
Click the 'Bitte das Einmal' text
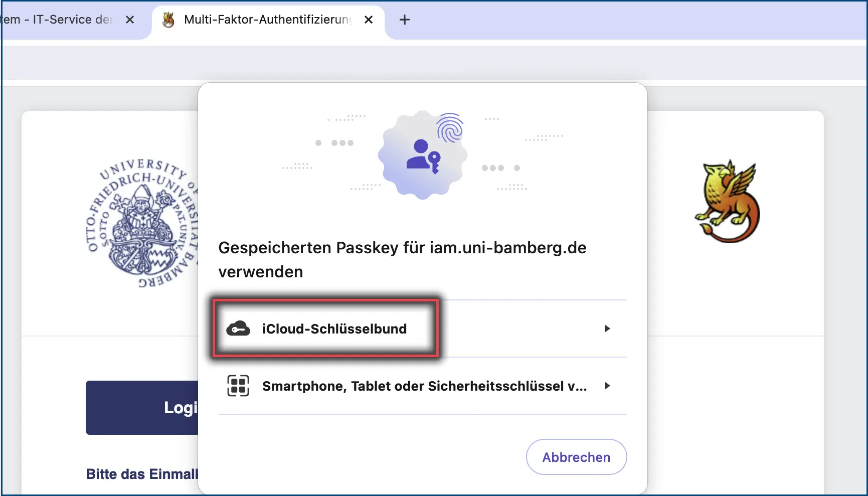(x=142, y=474)
